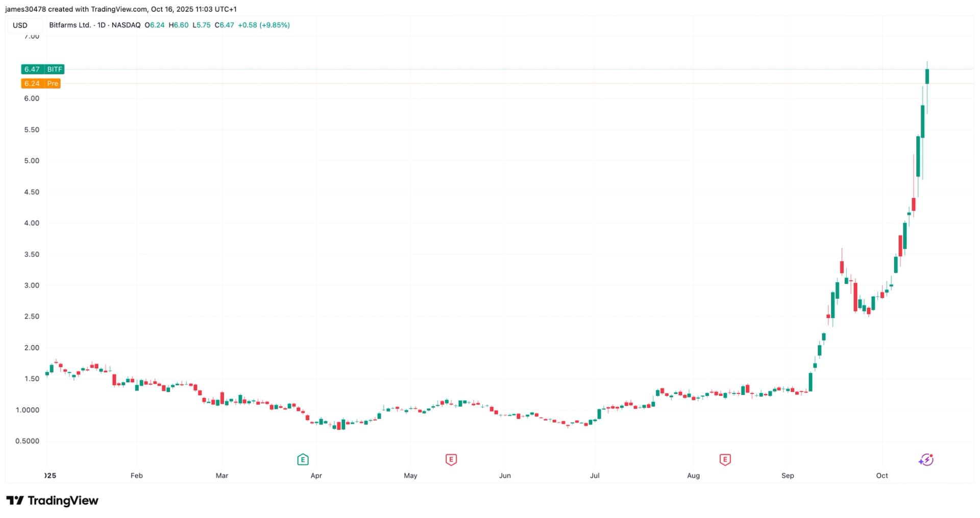
Task: Click the Oct label on time axis
Action: 882,476
